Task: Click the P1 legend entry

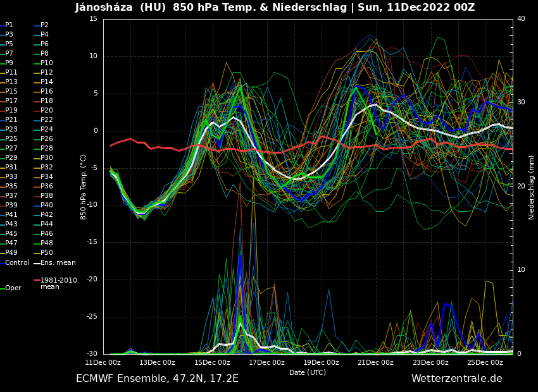Action: [x=9, y=25]
